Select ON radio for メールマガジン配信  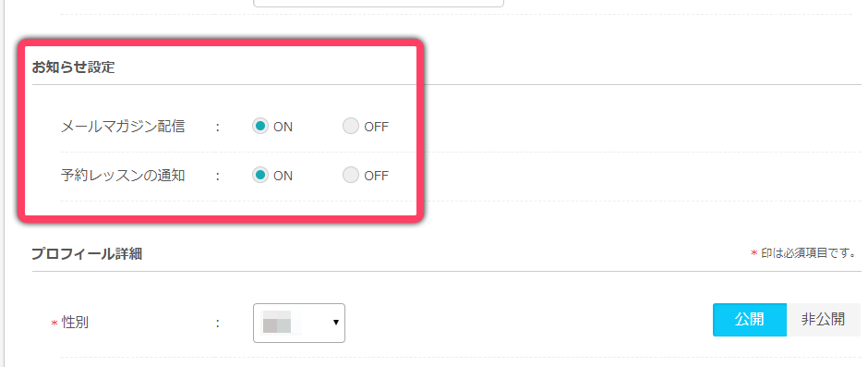coord(259,127)
